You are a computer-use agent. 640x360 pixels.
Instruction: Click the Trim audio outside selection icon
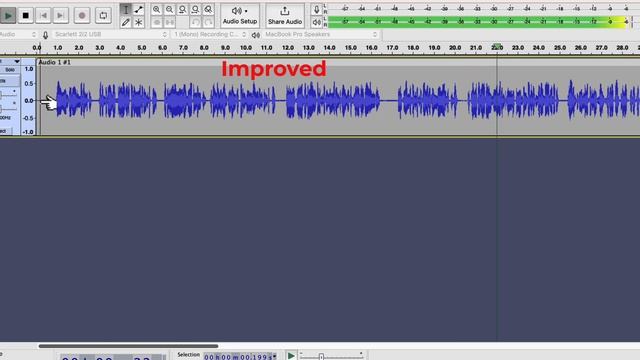tap(157, 22)
